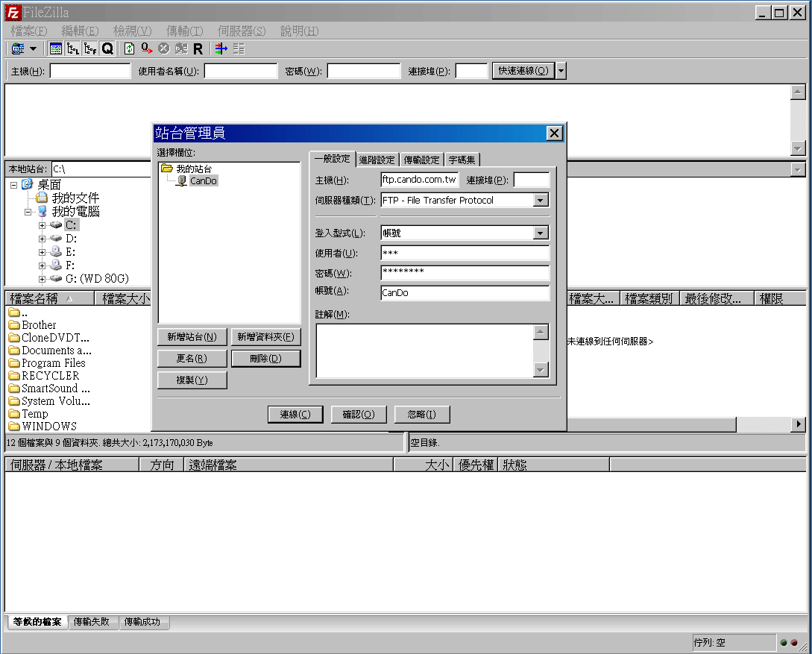812x654 pixels.
Task: Close the 站台管理員 dialog
Action: [554, 133]
